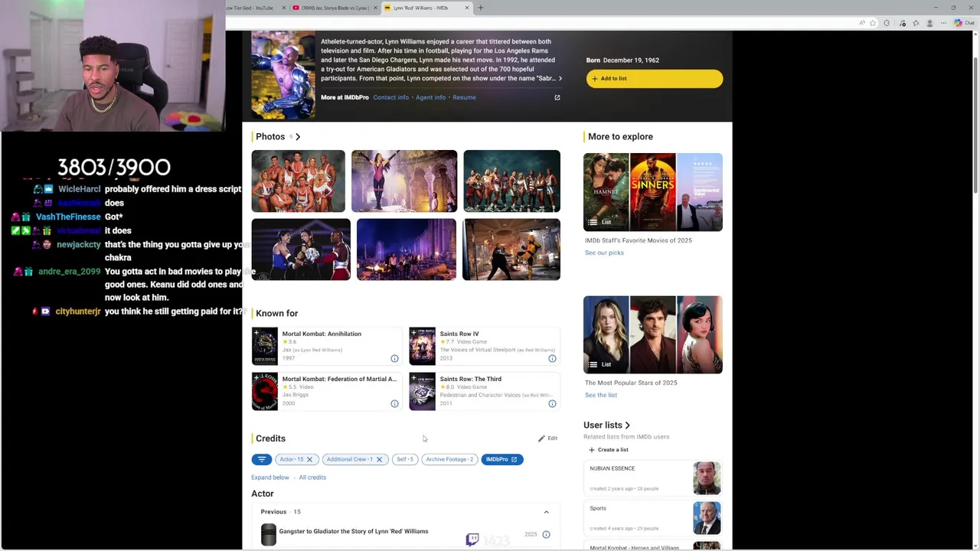Screen dimensions: 980x551
Task: Open the Sports user list
Action: [x=652, y=518]
